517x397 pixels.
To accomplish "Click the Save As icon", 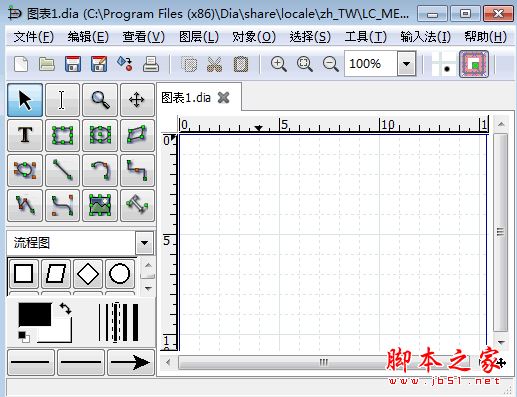I will point(99,64).
